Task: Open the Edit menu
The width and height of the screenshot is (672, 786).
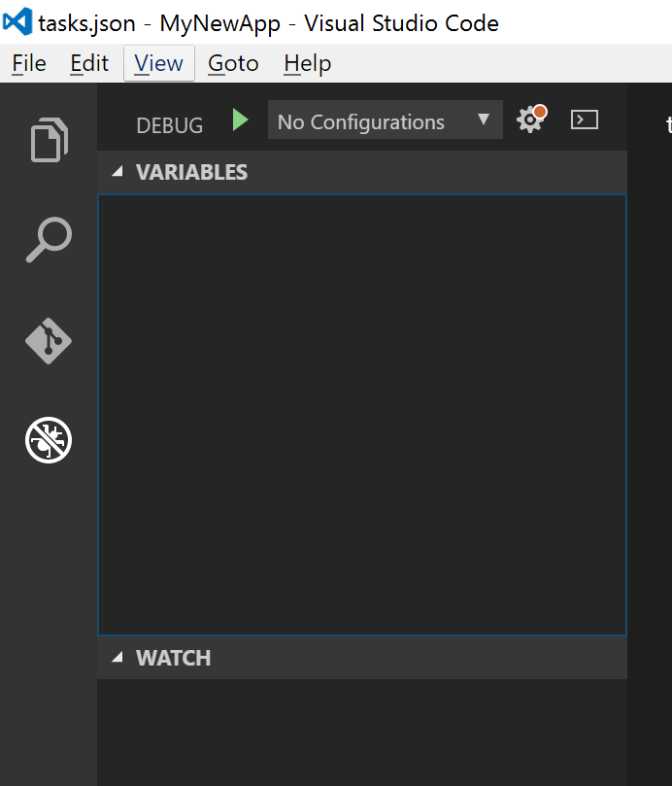Action: [89, 63]
